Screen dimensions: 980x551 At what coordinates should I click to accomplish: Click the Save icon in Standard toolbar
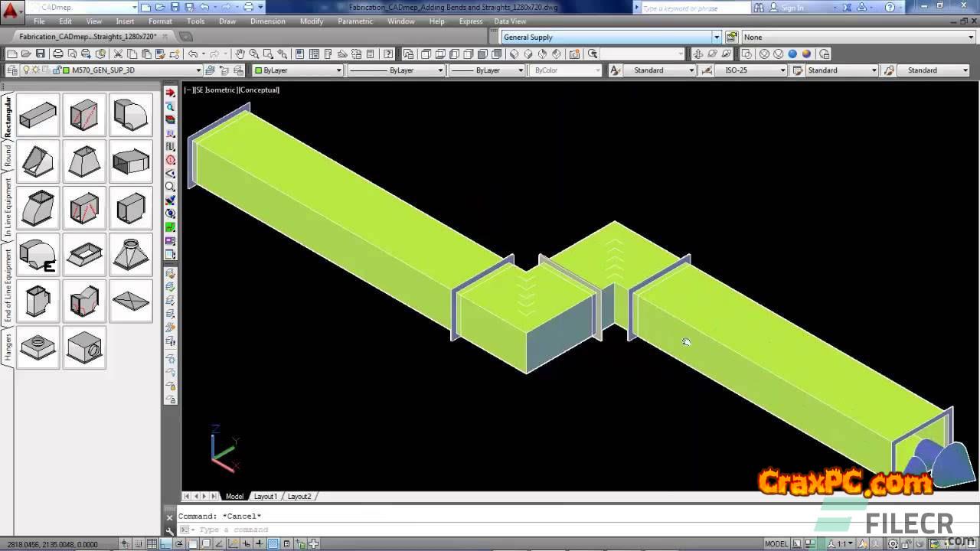tap(40, 54)
